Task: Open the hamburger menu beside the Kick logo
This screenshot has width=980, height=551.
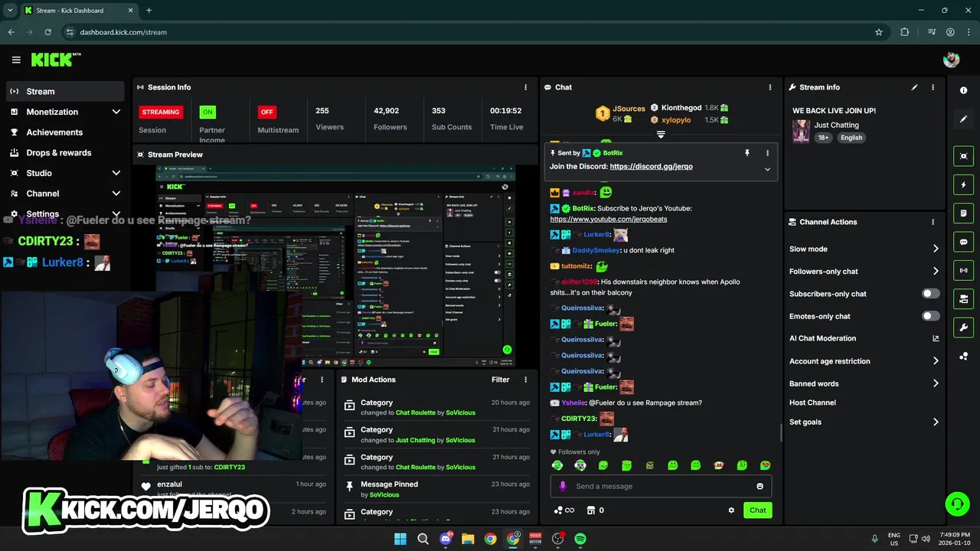Action: (x=16, y=60)
